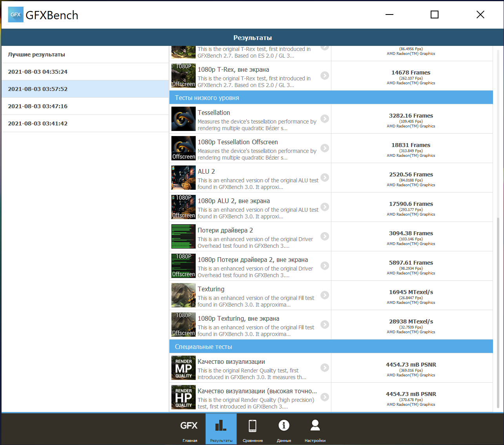Viewport: 504px width, 445px height.
Task: Select result run 2021-08-03 03:57:52
Action: (85, 89)
